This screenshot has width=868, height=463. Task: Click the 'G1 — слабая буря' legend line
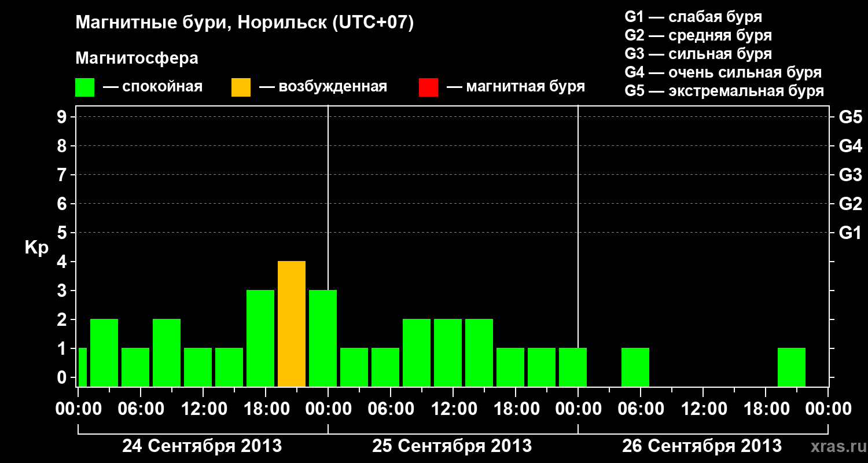click(693, 17)
